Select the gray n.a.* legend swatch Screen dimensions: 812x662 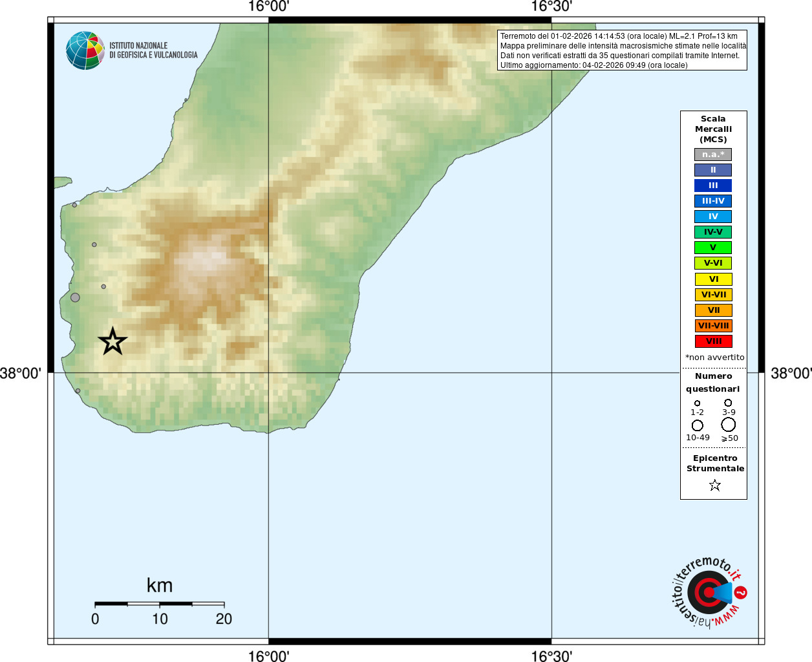pos(713,155)
